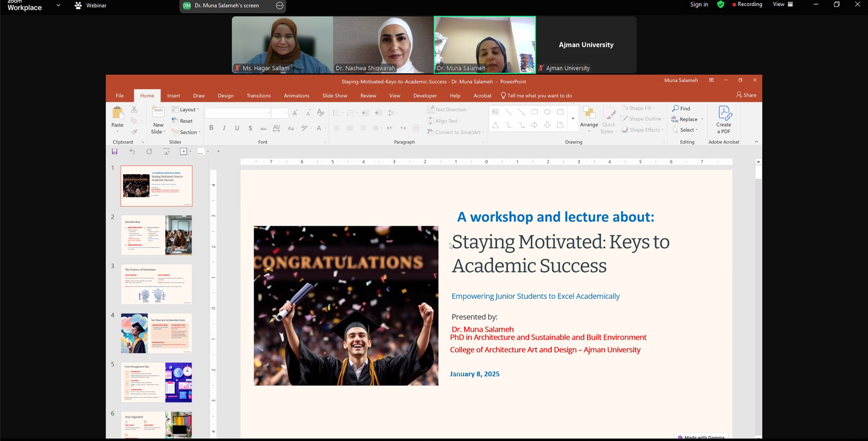Open the Slide Show tab

(335, 96)
